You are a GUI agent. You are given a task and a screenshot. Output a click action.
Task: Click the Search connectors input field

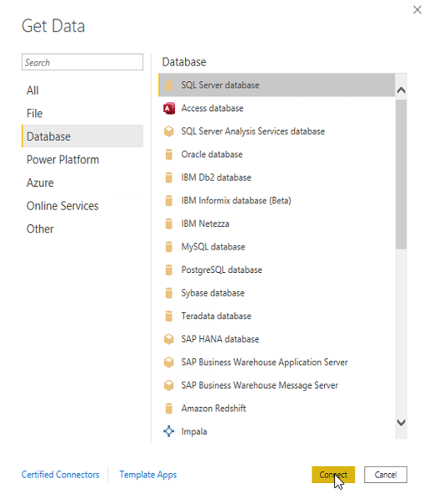[82, 62]
